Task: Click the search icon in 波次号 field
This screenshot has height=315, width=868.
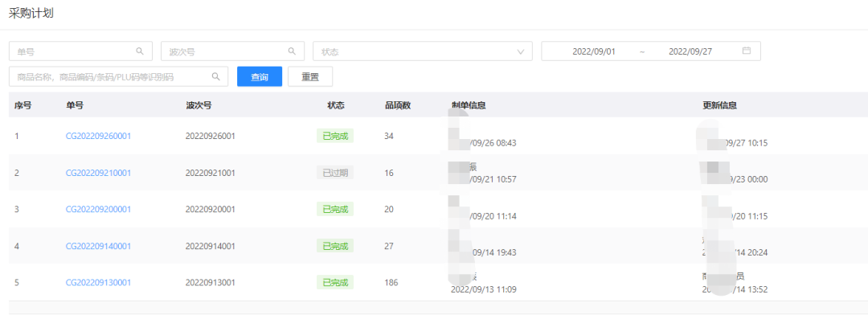Action: (293, 51)
